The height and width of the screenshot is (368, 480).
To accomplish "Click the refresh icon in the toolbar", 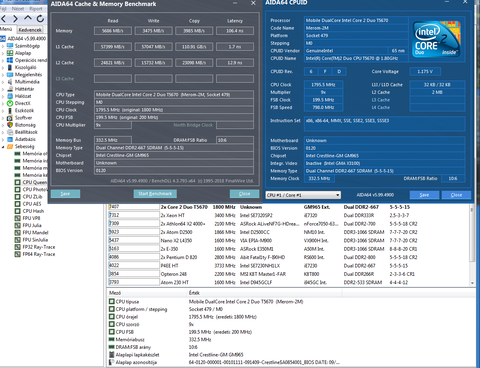I will click(x=40, y=19).
